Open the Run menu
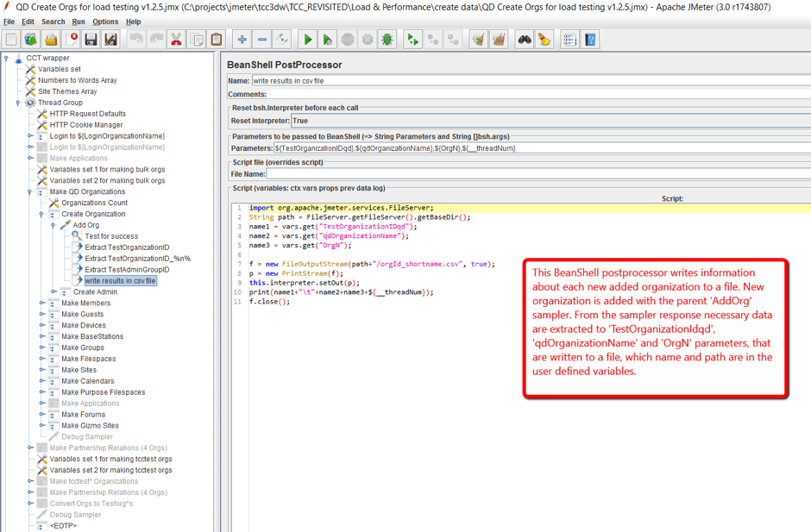The image size is (811, 532). point(79,22)
